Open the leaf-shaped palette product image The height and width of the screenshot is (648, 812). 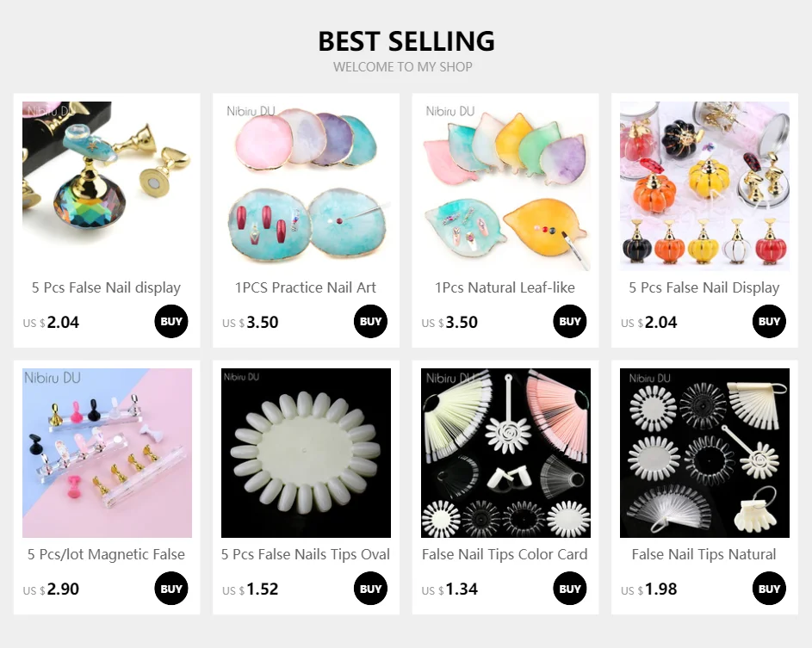tap(505, 186)
